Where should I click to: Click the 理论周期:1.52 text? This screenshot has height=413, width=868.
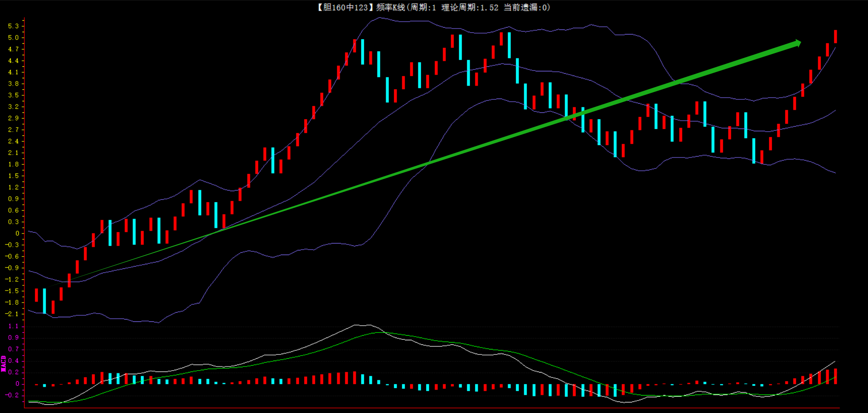coord(469,7)
